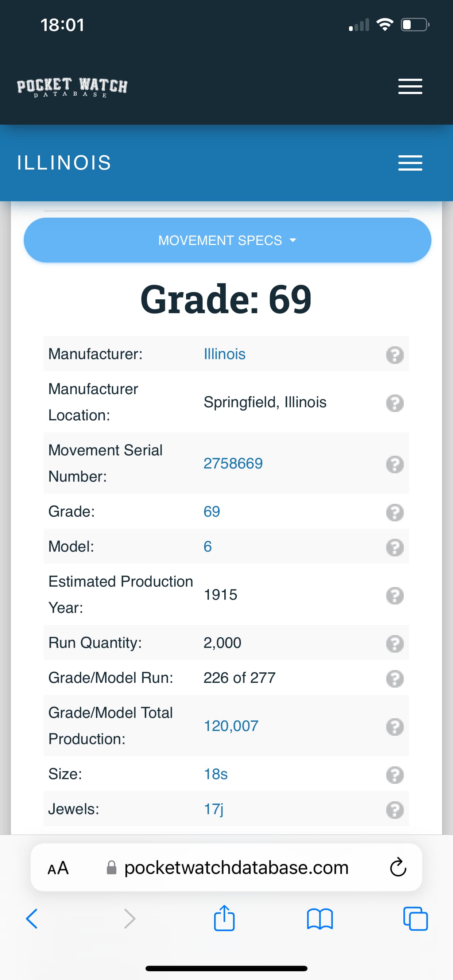Tap the Safari reload page icon
Image resolution: width=453 pixels, height=980 pixels.
click(x=398, y=867)
